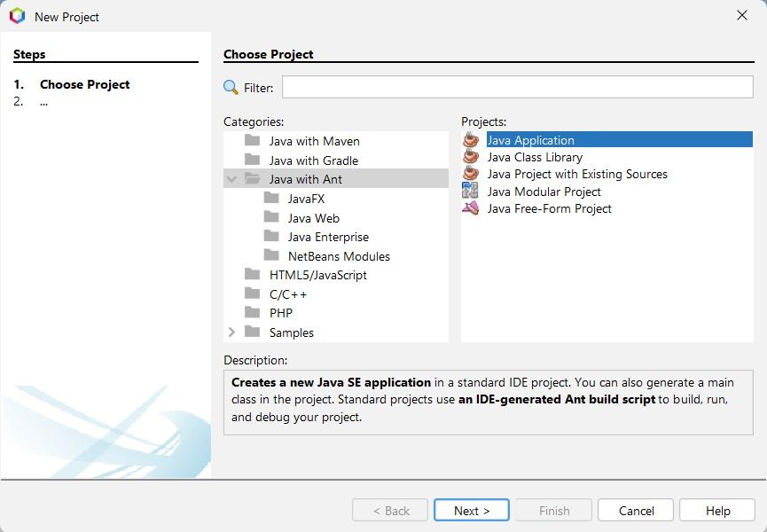
Task: Click the open folder icon of Java with Ant
Action: (x=253, y=178)
